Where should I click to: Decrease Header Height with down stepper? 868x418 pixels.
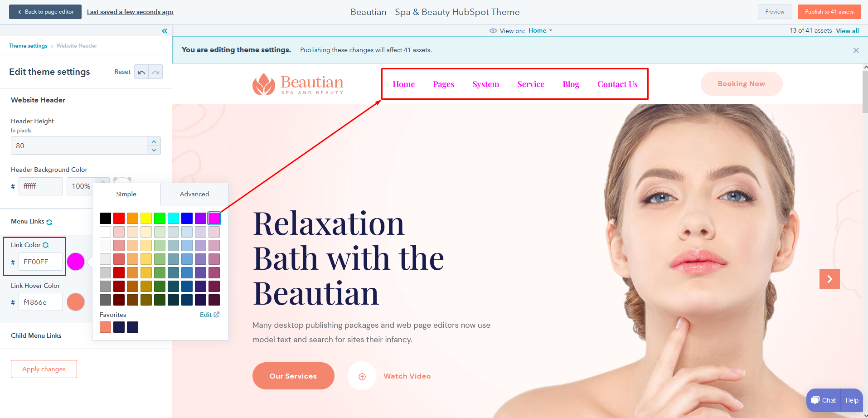click(154, 150)
